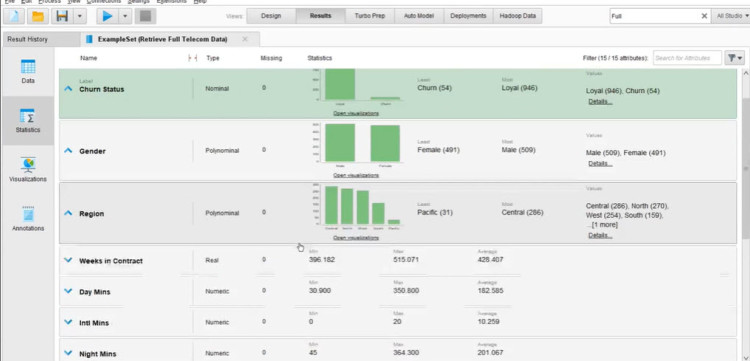Click the Intl Mins average 10.259
750x361 pixels.
(488, 322)
